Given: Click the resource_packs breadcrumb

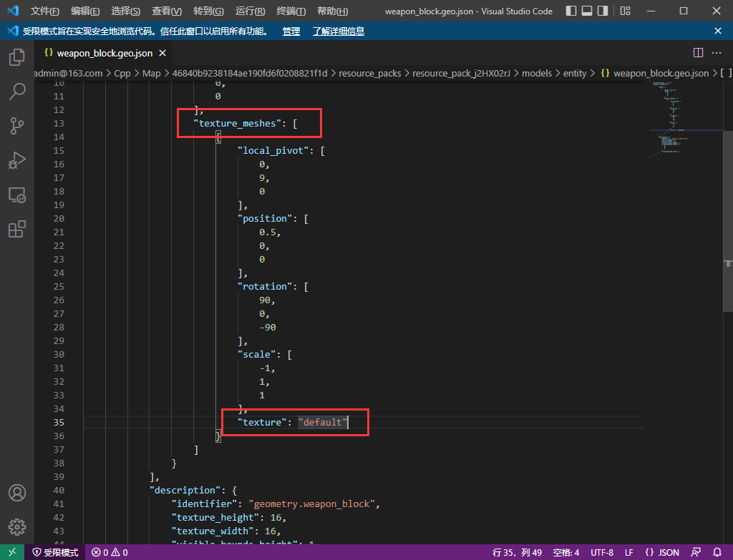Looking at the screenshot, I should point(370,74).
